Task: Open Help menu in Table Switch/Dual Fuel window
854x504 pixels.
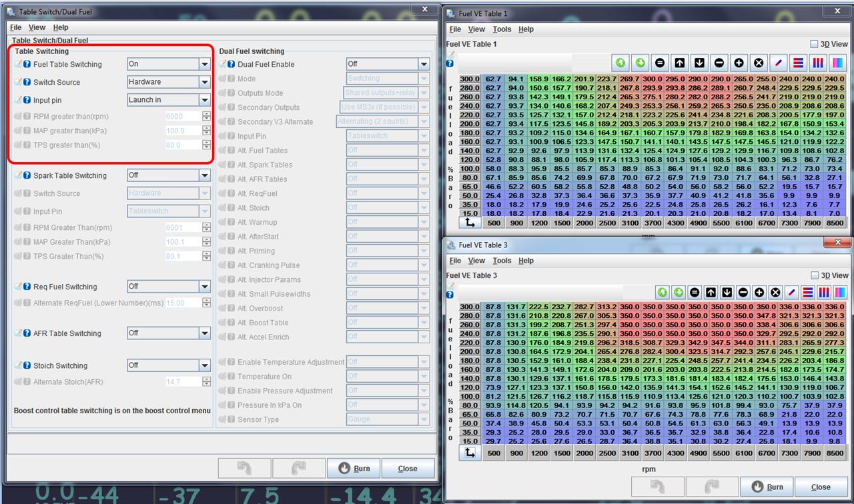Action: (61, 27)
